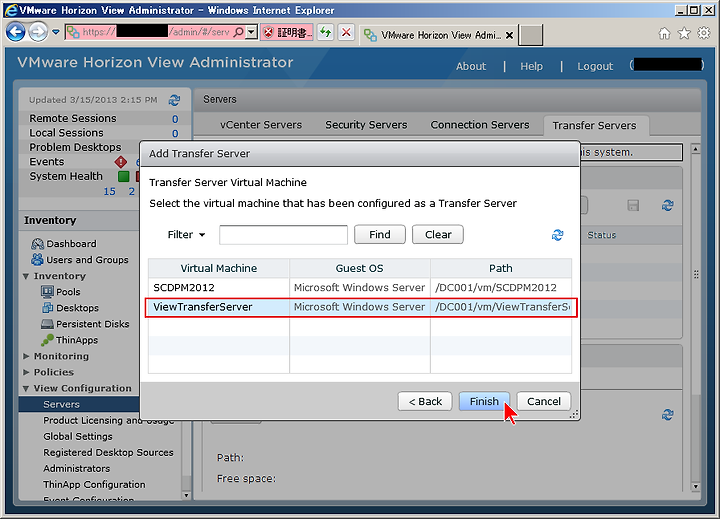Image resolution: width=720 pixels, height=519 pixels.
Task: Switch to Security Servers tab
Action: (x=366, y=125)
